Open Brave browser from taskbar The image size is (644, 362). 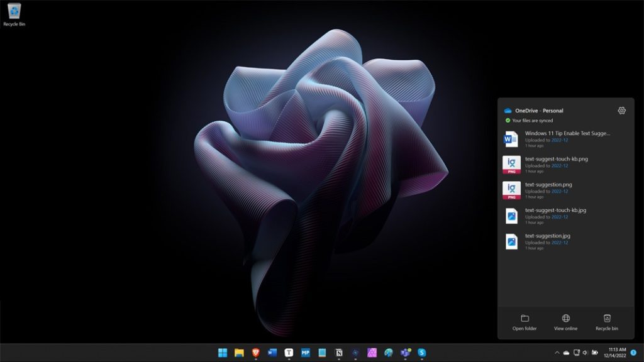pos(256,353)
